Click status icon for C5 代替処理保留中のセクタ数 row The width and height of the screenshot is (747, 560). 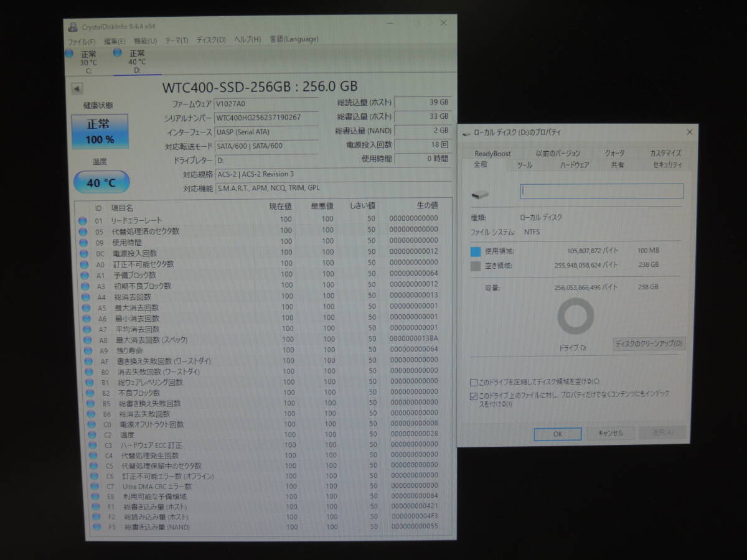92,465
